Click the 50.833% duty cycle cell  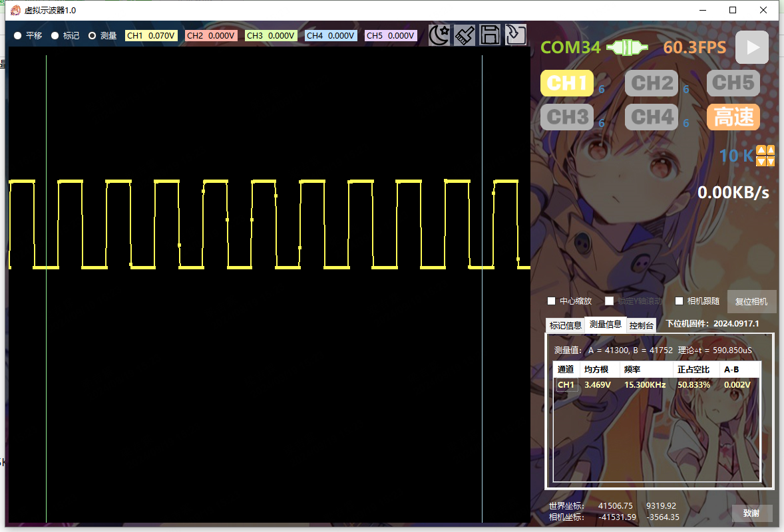point(694,384)
